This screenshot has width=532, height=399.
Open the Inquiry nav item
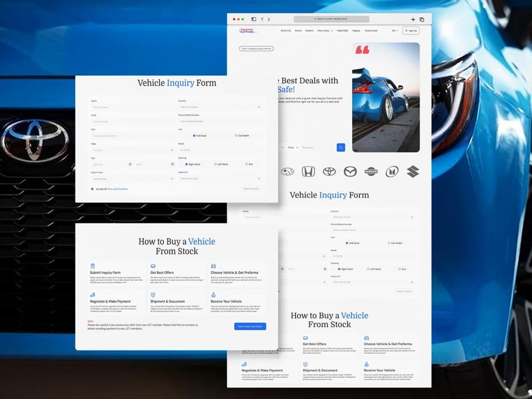pyautogui.click(x=356, y=30)
